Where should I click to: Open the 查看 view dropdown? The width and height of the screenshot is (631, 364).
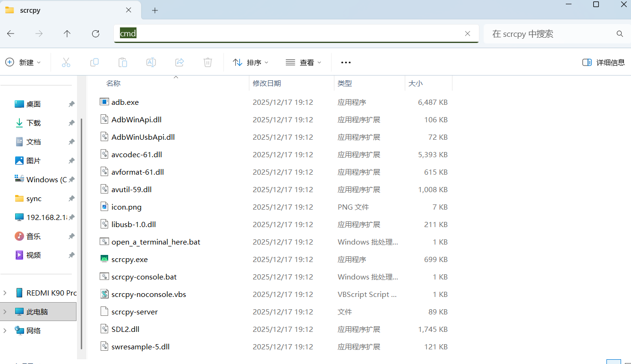click(304, 62)
